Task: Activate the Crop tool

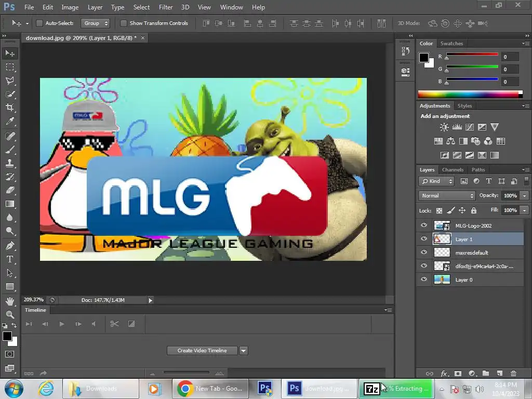Action: [10, 108]
